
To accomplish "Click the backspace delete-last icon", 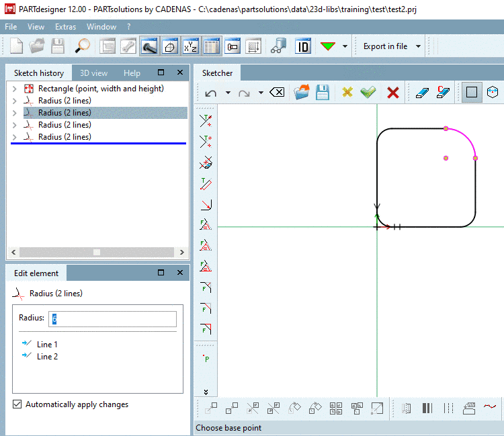I will point(276,93).
